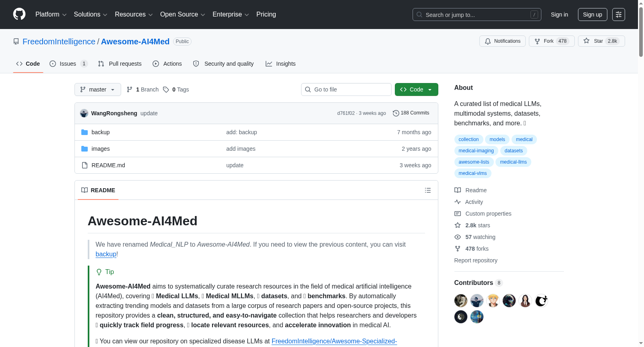This screenshot has width=644, height=347.
Task: Expand the Open Source menu
Action: click(x=183, y=15)
